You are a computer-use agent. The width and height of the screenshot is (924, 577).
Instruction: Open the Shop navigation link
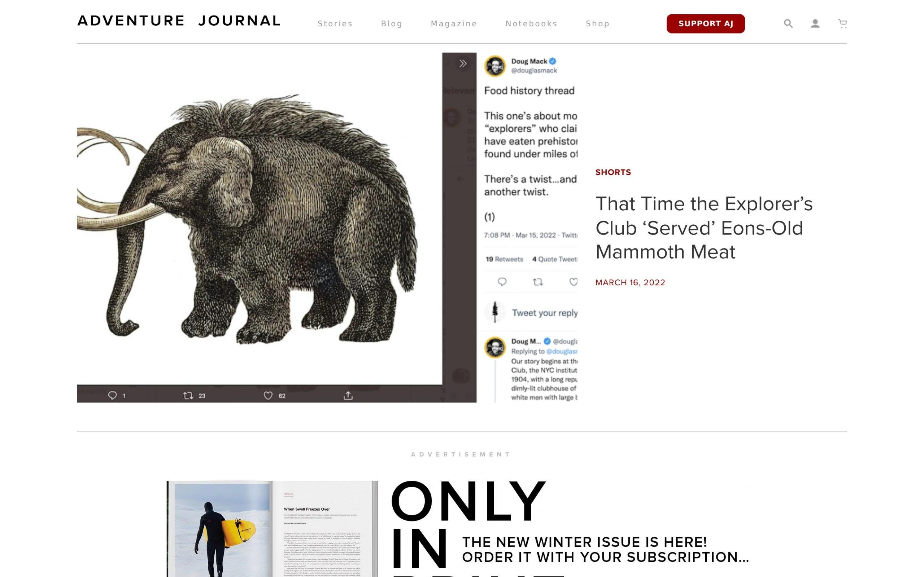point(597,24)
